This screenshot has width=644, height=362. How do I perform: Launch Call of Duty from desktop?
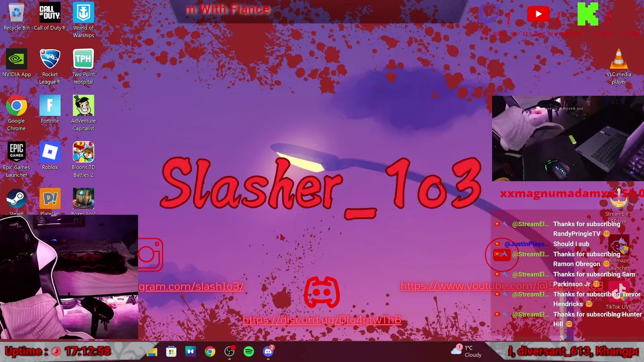click(50, 17)
